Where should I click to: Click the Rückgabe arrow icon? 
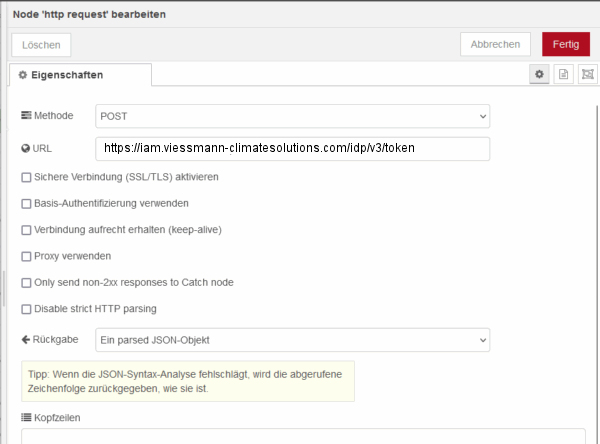[26, 340]
